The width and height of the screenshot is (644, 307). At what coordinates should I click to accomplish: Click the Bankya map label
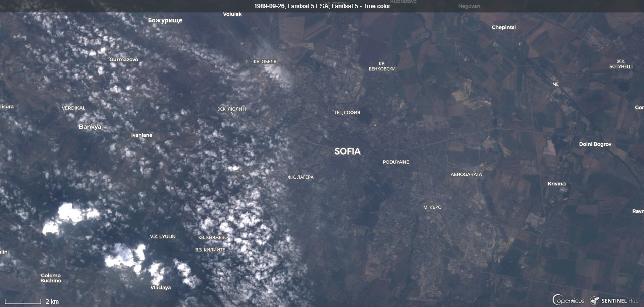(x=90, y=127)
